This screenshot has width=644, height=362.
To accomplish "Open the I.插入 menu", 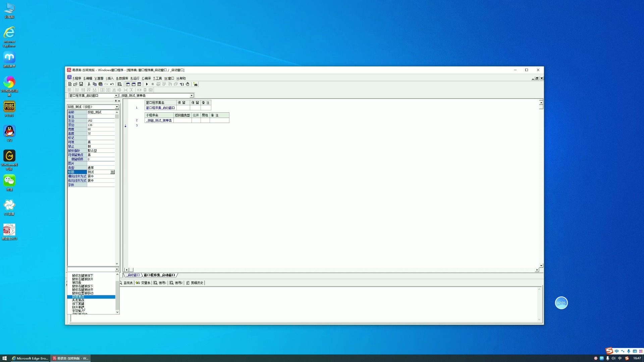I will pyautogui.click(x=110, y=78).
